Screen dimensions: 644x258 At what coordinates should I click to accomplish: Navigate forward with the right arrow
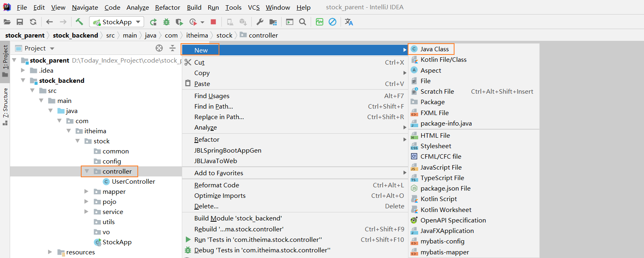(x=63, y=22)
